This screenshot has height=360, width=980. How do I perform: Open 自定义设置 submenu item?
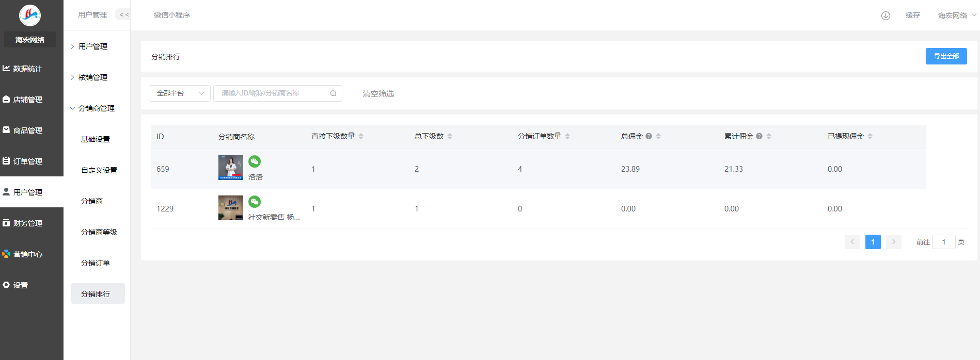pos(99,170)
